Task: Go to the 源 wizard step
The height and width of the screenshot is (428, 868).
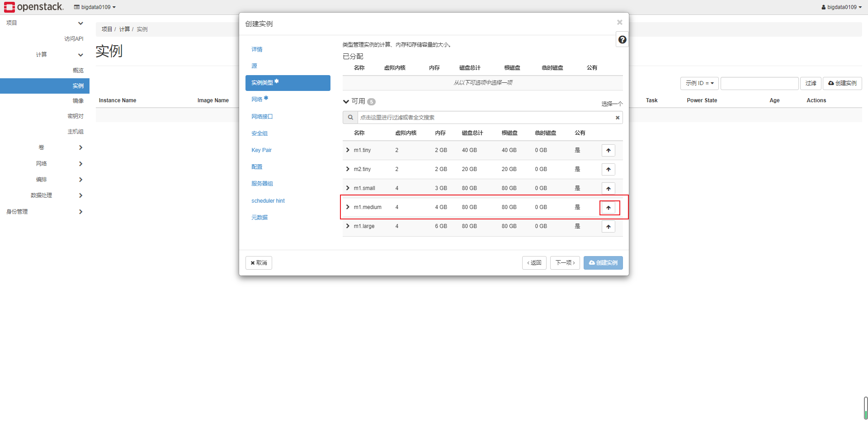Action: coord(254,66)
